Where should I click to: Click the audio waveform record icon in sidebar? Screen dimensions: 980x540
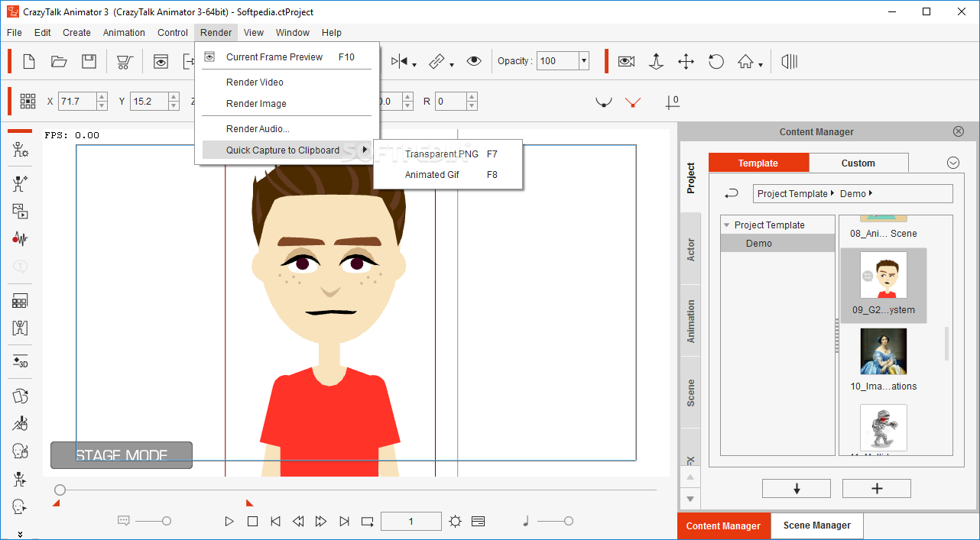coord(21,239)
